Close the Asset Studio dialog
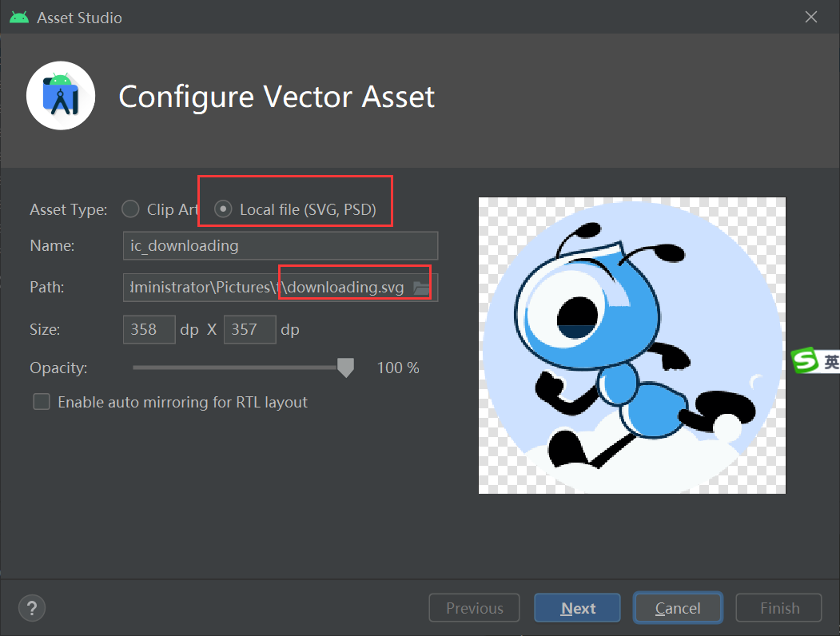Image resolution: width=840 pixels, height=636 pixels. click(810, 16)
